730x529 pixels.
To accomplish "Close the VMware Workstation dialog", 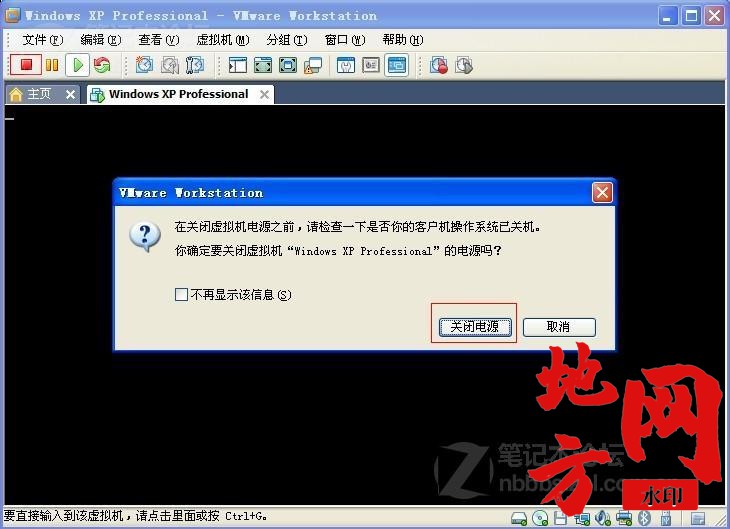I will coord(602,192).
